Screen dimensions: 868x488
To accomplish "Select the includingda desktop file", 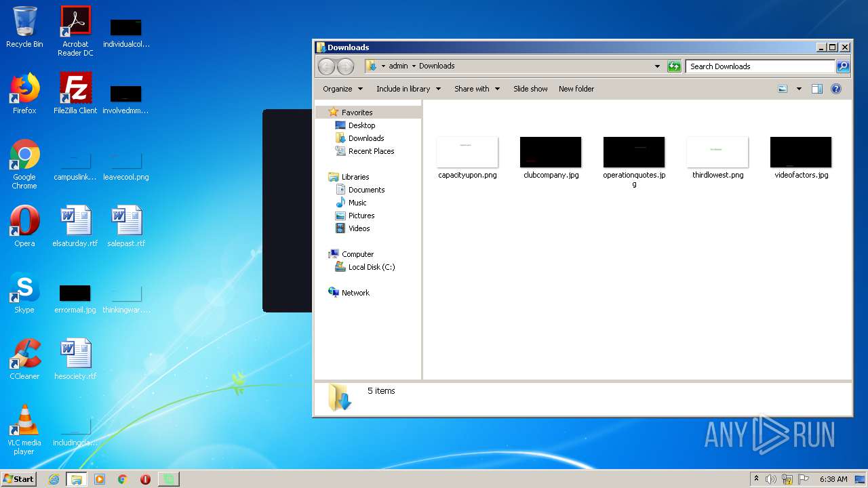I will coord(75,432).
